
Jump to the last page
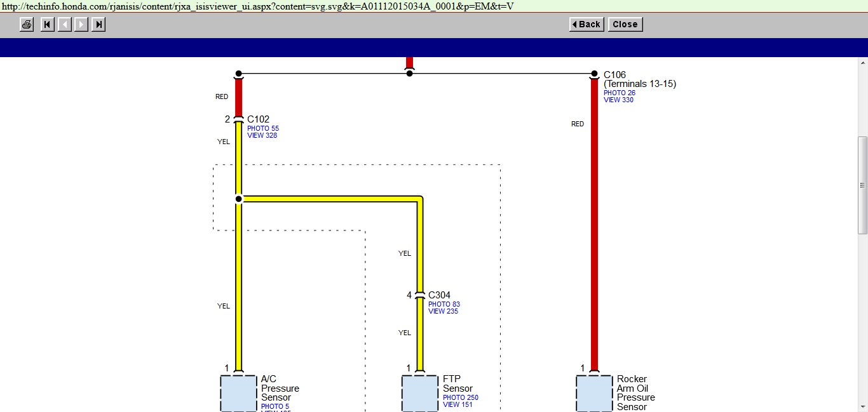(98, 25)
